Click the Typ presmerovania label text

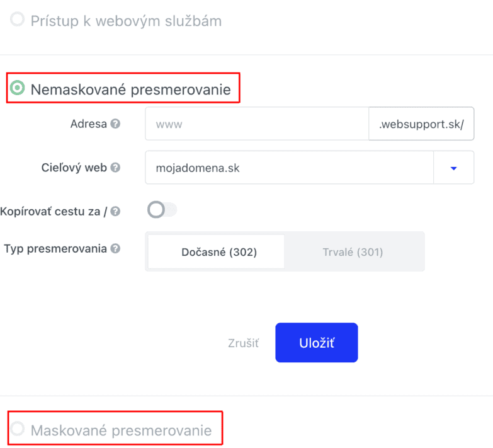(55, 248)
